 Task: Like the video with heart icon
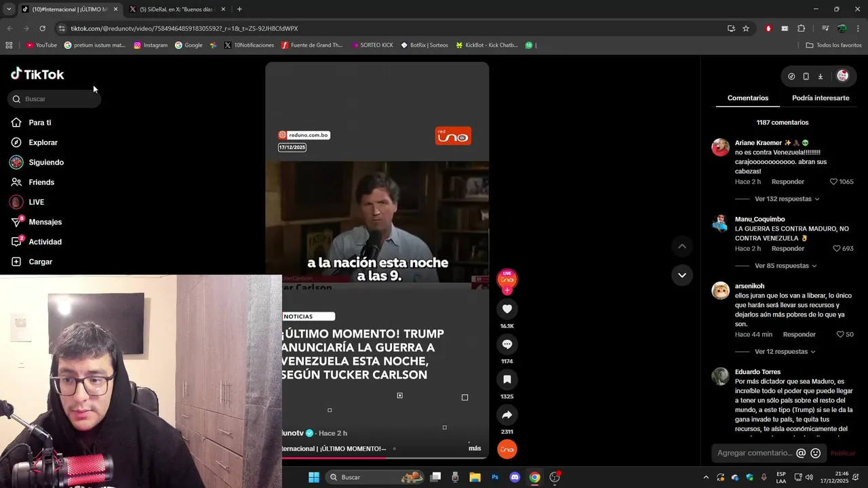(x=507, y=309)
